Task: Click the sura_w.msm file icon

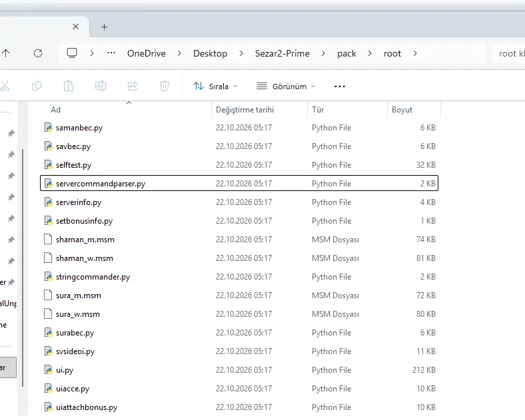Action: tap(48, 314)
